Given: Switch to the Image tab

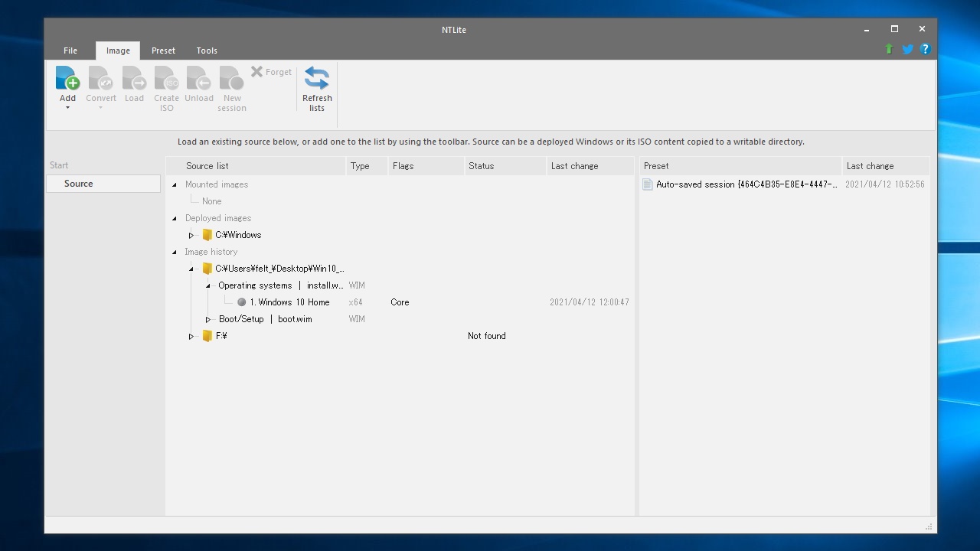Looking at the screenshot, I should tap(118, 51).
